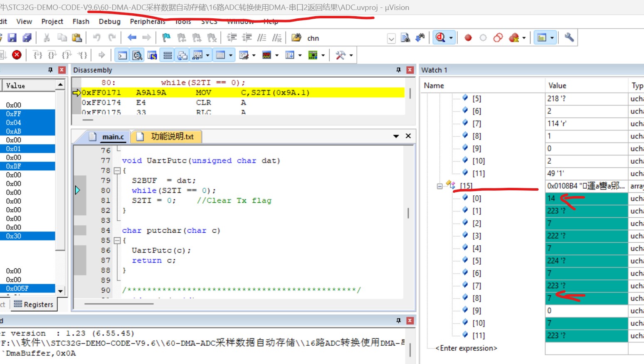Toggle bookmark on current line
The height and width of the screenshot is (364, 644).
click(x=166, y=38)
